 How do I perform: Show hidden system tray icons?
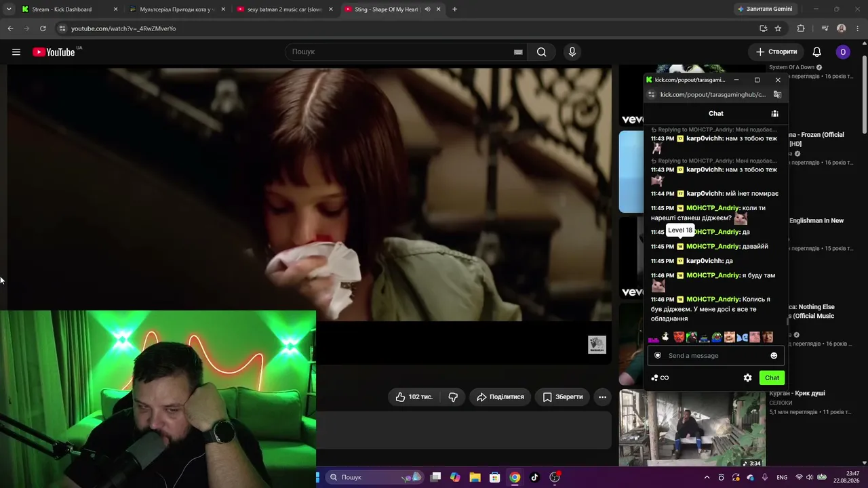(707, 477)
